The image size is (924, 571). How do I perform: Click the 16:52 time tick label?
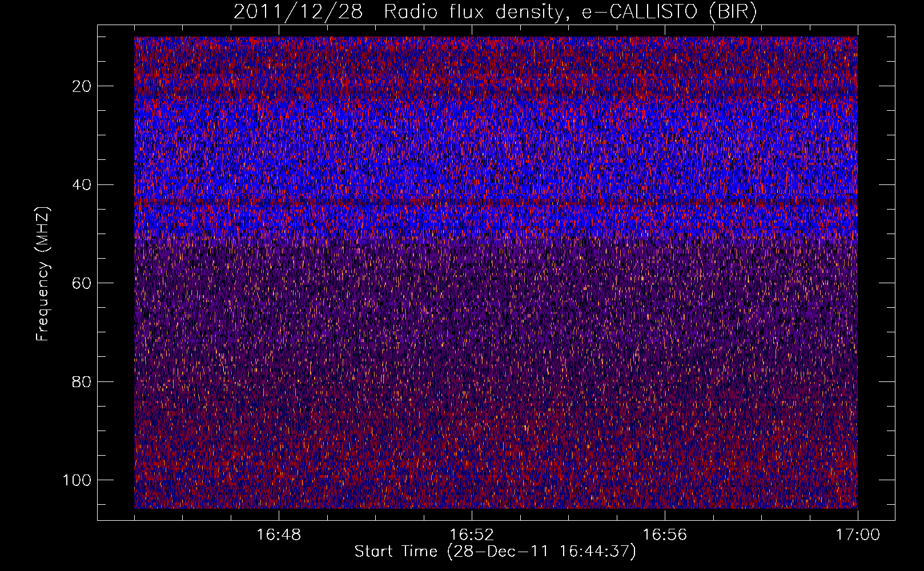pyautogui.click(x=472, y=535)
